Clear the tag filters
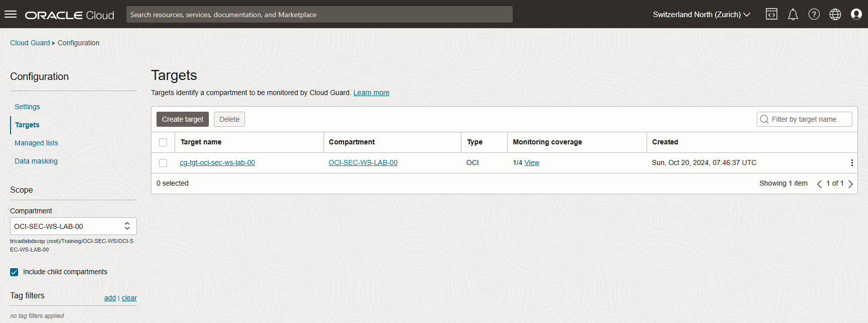 [129, 298]
